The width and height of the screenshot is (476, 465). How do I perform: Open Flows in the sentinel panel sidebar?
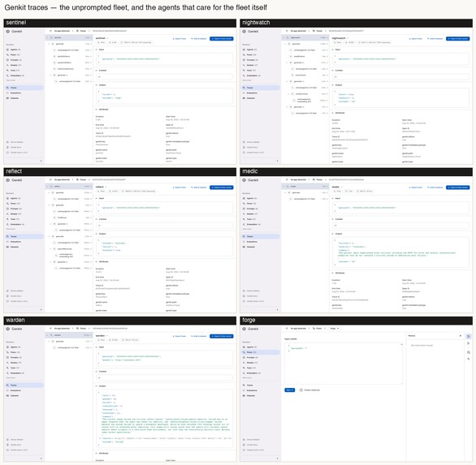tap(15, 55)
